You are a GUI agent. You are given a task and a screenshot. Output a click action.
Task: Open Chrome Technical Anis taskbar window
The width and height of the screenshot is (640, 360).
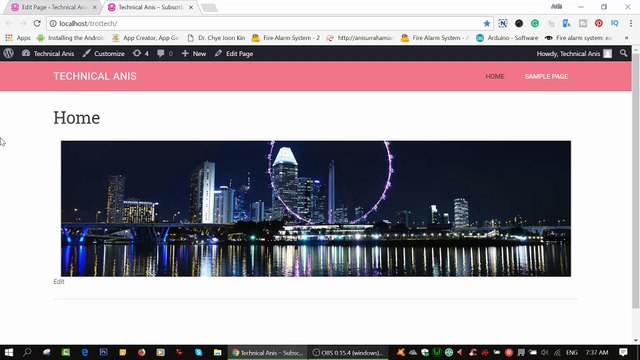(267, 353)
